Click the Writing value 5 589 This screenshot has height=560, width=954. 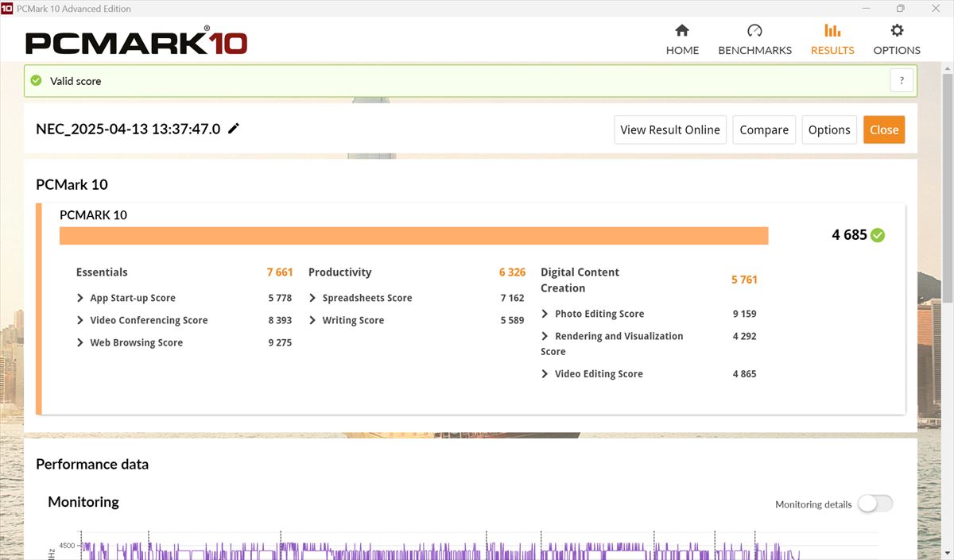click(512, 320)
